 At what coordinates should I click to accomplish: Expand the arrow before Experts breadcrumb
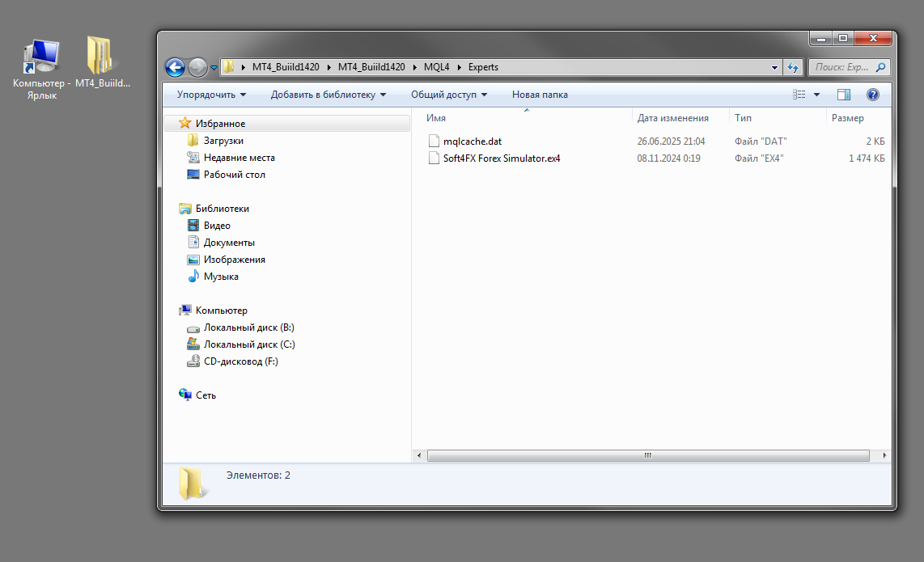point(459,67)
